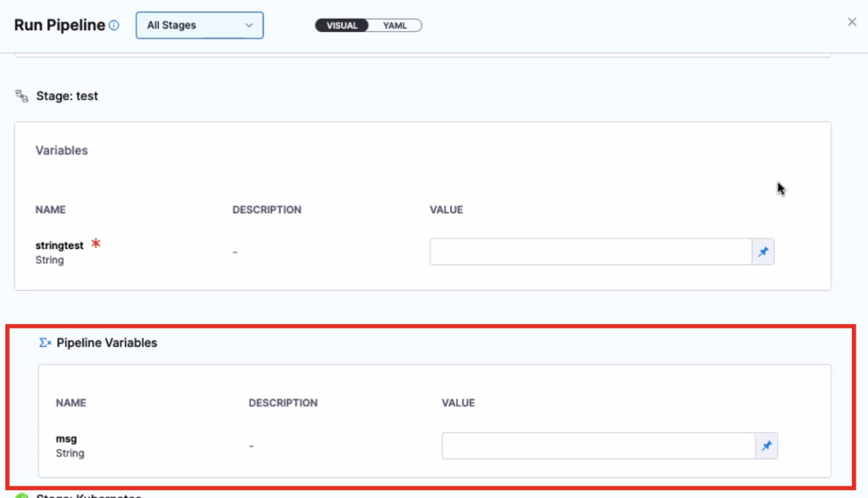Click the green status icon for Stage: Kubernetes

tap(22, 495)
